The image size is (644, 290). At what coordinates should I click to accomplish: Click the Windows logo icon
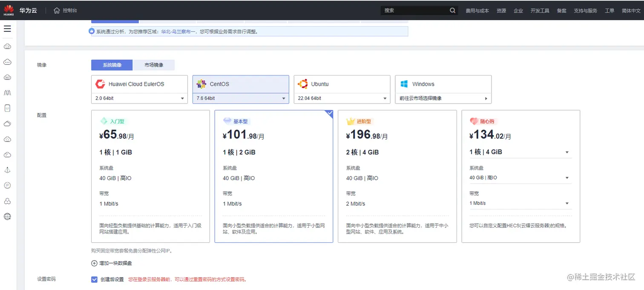404,84
